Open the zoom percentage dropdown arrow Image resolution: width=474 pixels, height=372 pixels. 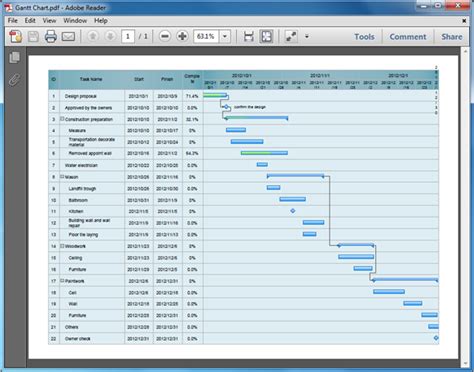coord(225,36)
